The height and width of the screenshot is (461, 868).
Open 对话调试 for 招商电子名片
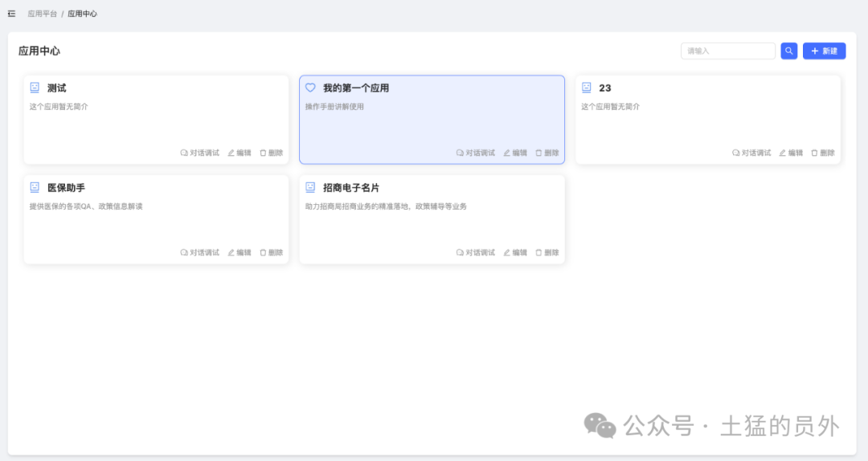(x=476, y=252)
